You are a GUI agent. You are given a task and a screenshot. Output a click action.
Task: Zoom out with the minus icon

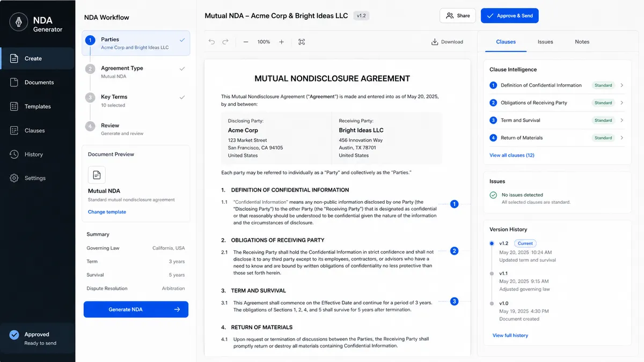[x=246, y=42]
